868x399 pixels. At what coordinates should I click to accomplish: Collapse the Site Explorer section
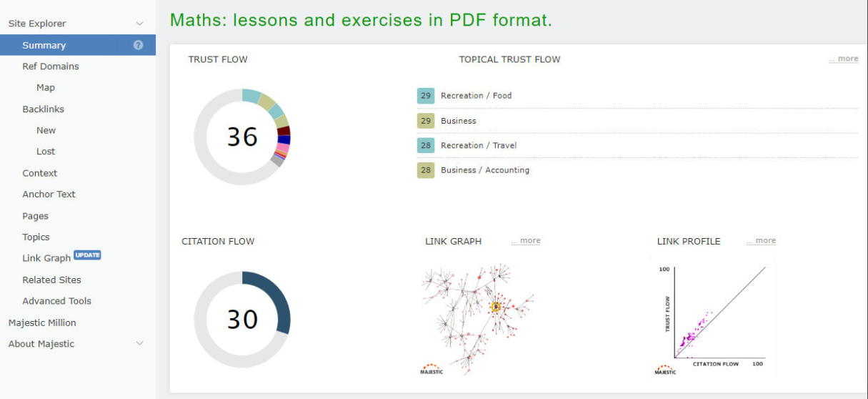pyautogui.click(x=139, y=24)
